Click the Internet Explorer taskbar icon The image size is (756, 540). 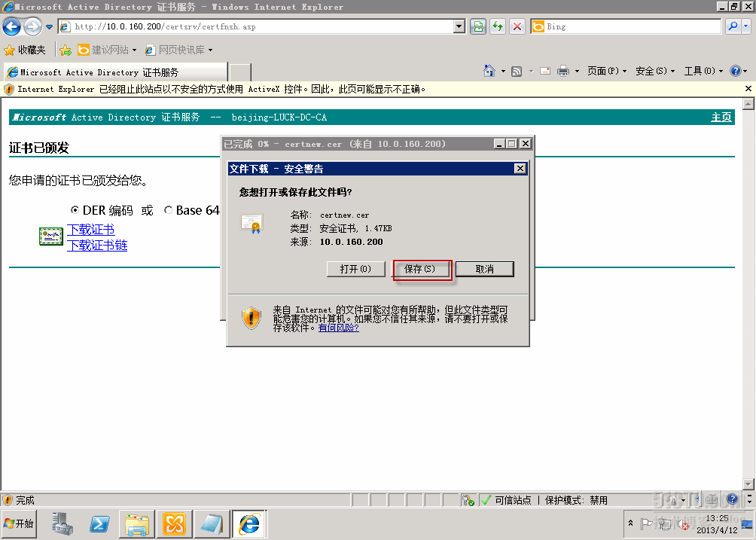pos(249,524)
